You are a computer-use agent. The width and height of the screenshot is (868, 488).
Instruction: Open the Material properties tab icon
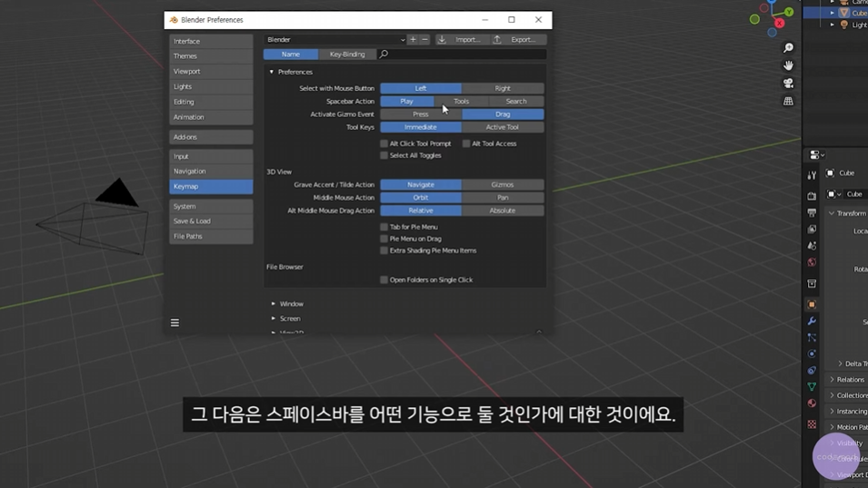click(812, 403)
